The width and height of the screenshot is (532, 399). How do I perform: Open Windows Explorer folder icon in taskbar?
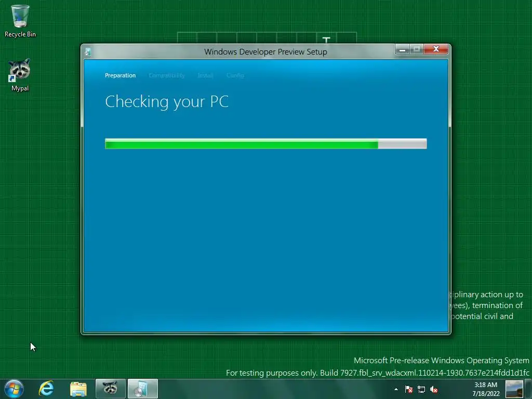point(78,389)
